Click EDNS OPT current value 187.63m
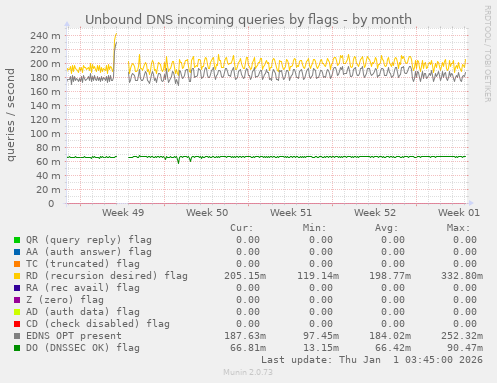The width and height of the screenshot is (497, 383). 245,336
